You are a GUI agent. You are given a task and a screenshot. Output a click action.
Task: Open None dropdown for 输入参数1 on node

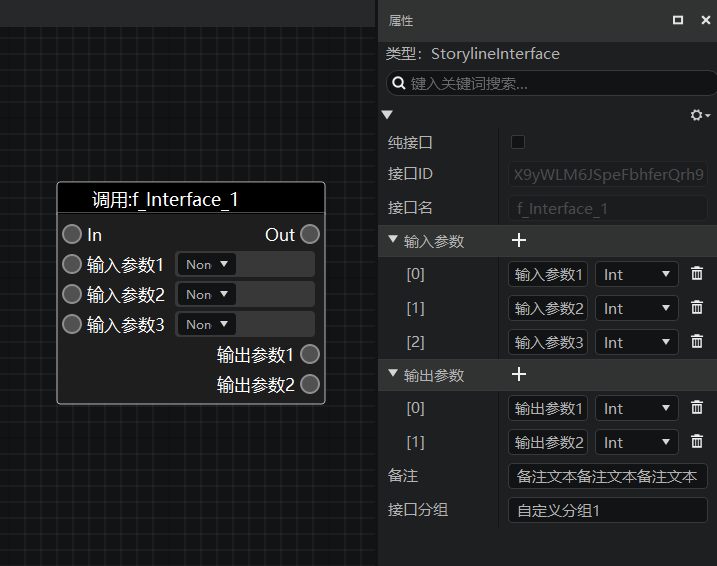pyautogui.click(x=207, y=264)
